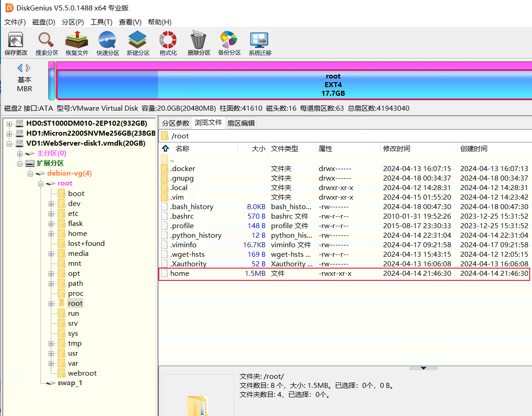Click the Delete Partition (删除分区) trash icon
The image size is (532, 416).
(x=199, y=44)
